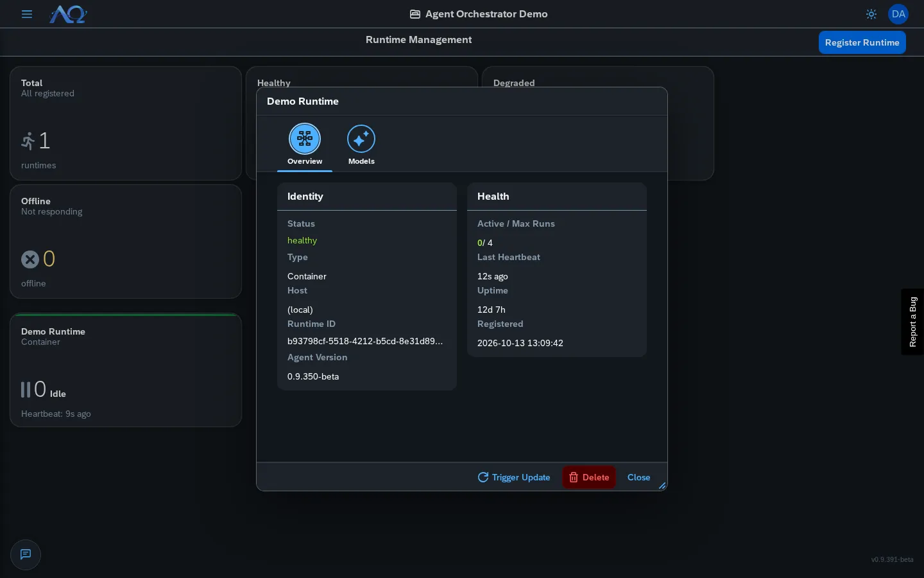The height and width of the screenshot is (578, 924).
Task: Click Register Runtime button
Action: point(862,42)
